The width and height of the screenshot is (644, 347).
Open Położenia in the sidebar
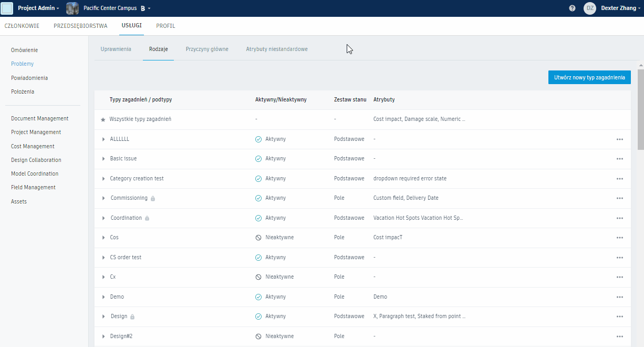coord(23,91)
